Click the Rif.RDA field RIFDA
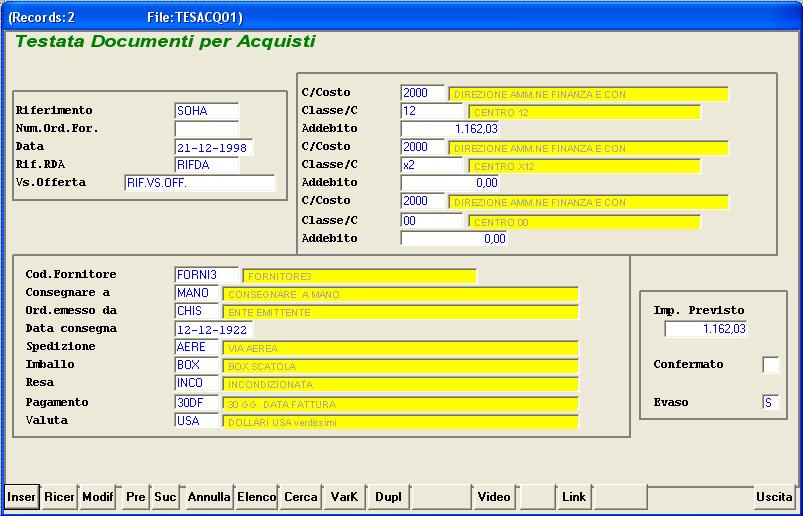The height and width of the screenshot is (516, 803). pyautogui.click(x=206, y=165)
